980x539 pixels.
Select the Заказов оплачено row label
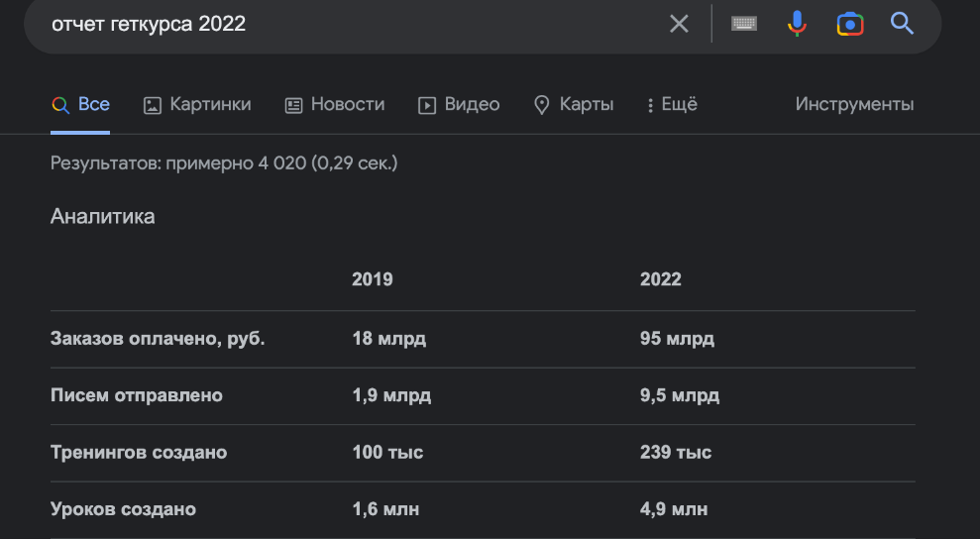coord(158,339)
